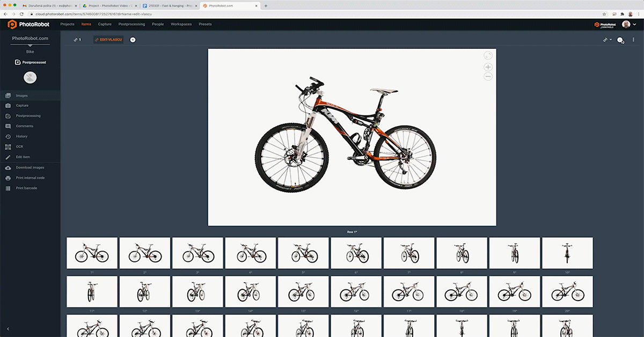
Task: Open the three-dot overflow menu
Action: click(x=633, y=40)
